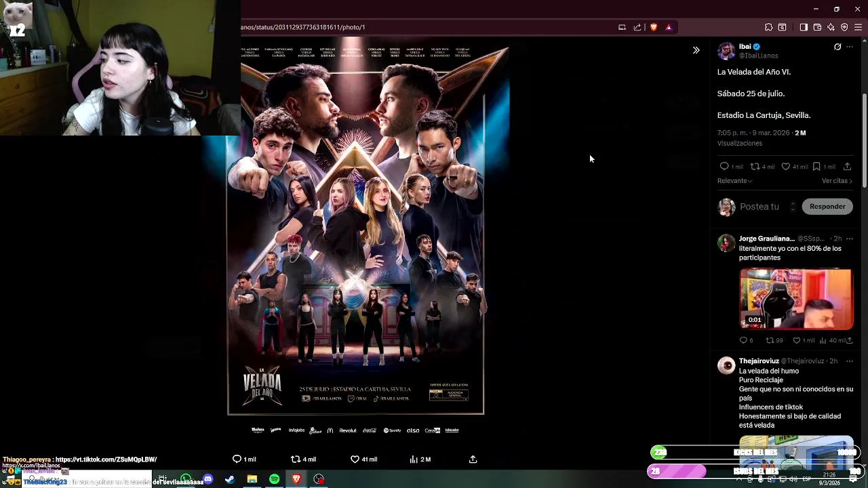The height and width of the screenshot is (488, 868).
Task: Open Spotify from the taskbar
Action: 274,479
